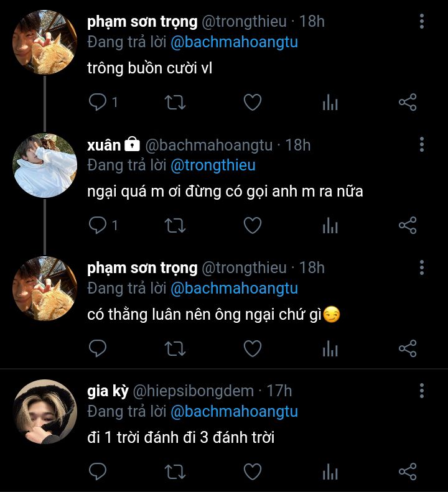
Task: Open more options menu on xuân's tweet
Action: coord(422,145)
